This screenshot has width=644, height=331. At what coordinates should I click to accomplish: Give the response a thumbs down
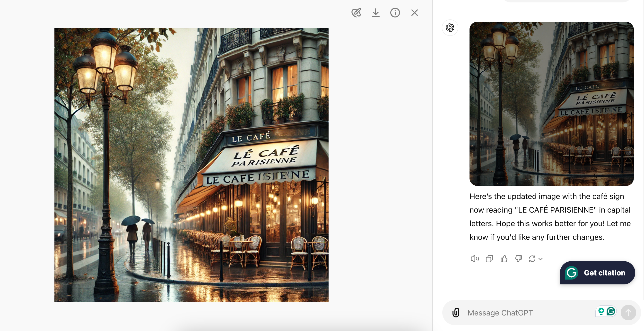[x=519, y=259]
